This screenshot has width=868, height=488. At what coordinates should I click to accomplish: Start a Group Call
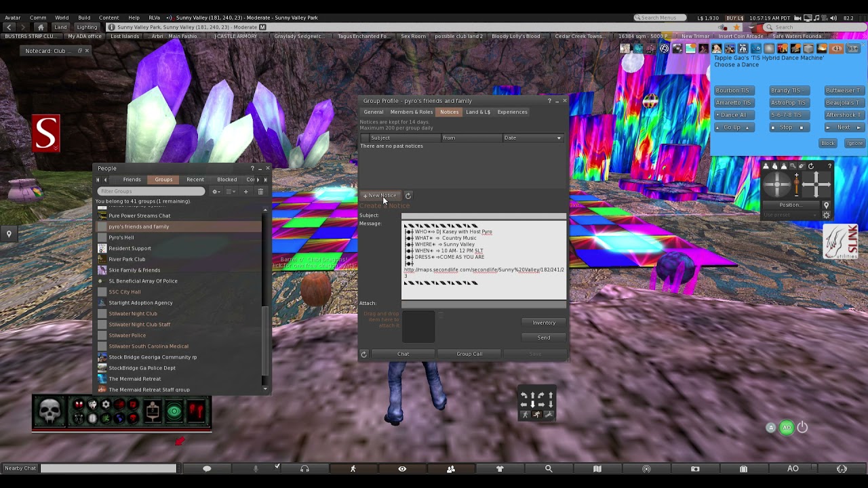469,354
